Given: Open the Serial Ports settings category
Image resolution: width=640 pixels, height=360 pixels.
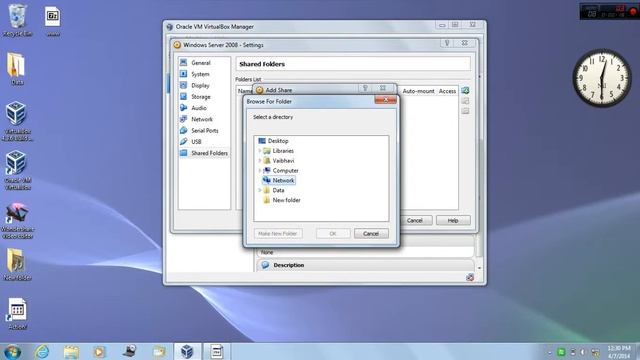Looking at the screenshot, I should point(204,131).
